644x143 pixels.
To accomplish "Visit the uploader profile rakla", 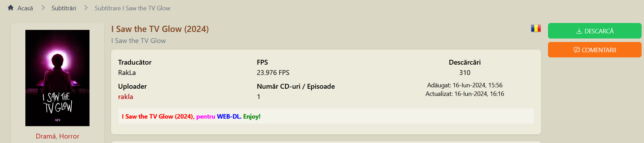I will click(x=126, y=97).
